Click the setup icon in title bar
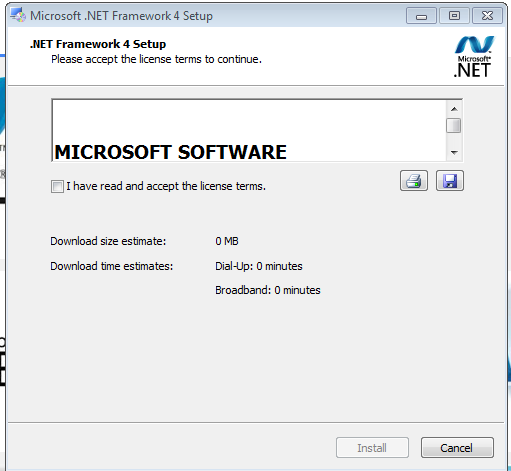511x471 pixels. [18, 15]
